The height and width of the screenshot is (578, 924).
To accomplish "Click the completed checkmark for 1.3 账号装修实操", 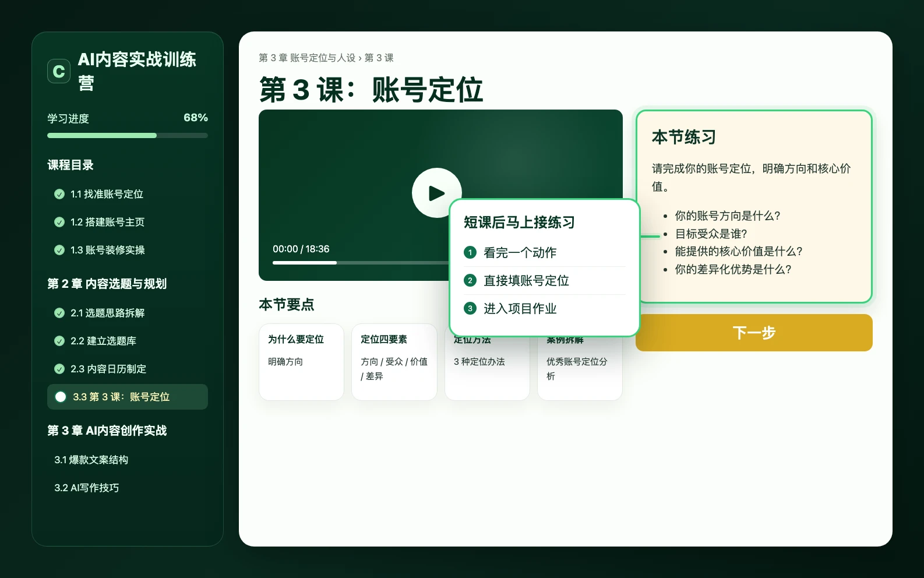I will [59, 250].
